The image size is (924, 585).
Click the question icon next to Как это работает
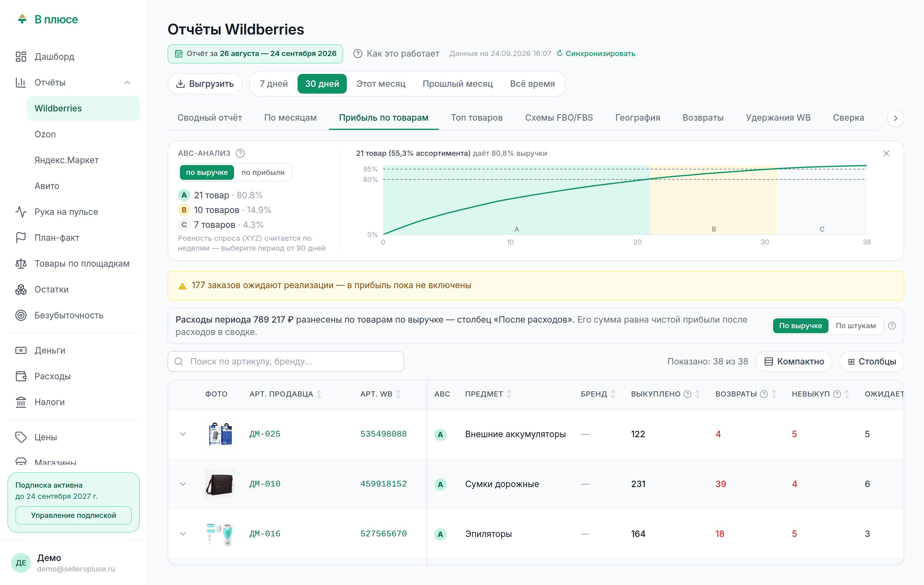[x=358, y=54]
